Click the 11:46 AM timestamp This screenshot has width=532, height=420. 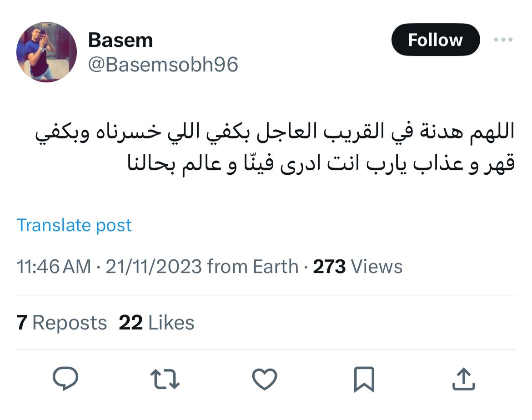tap(54, 266)
